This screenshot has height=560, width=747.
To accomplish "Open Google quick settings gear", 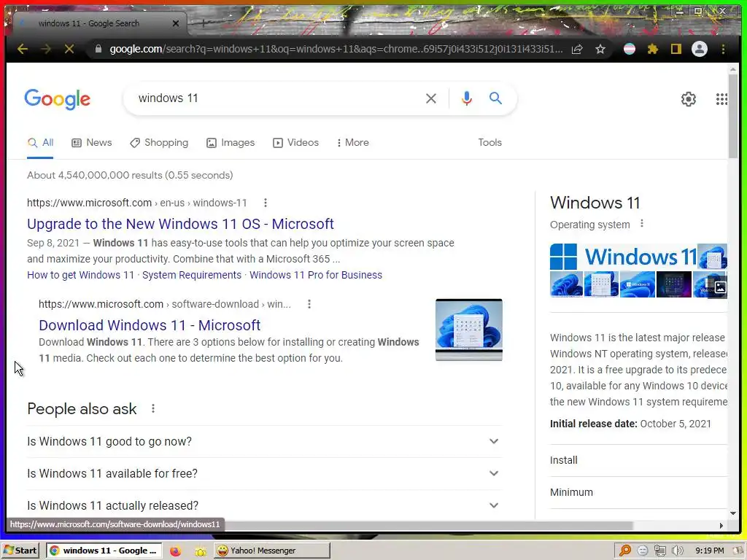I will (x=689, y=99).
